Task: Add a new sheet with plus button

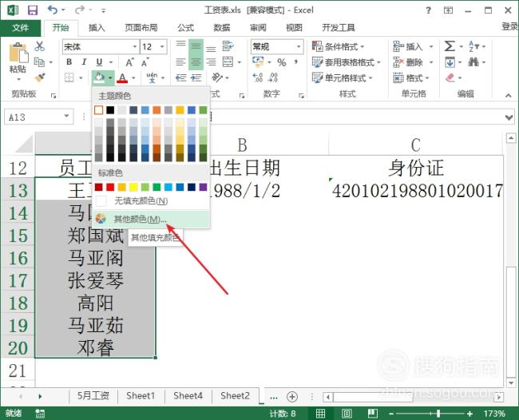Action: pos(292,397)
